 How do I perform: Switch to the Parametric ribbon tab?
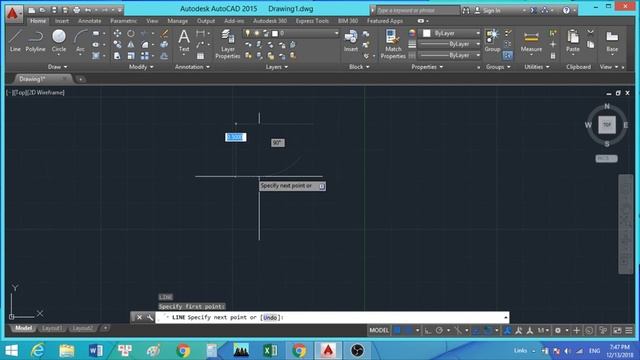coord(124,21)
